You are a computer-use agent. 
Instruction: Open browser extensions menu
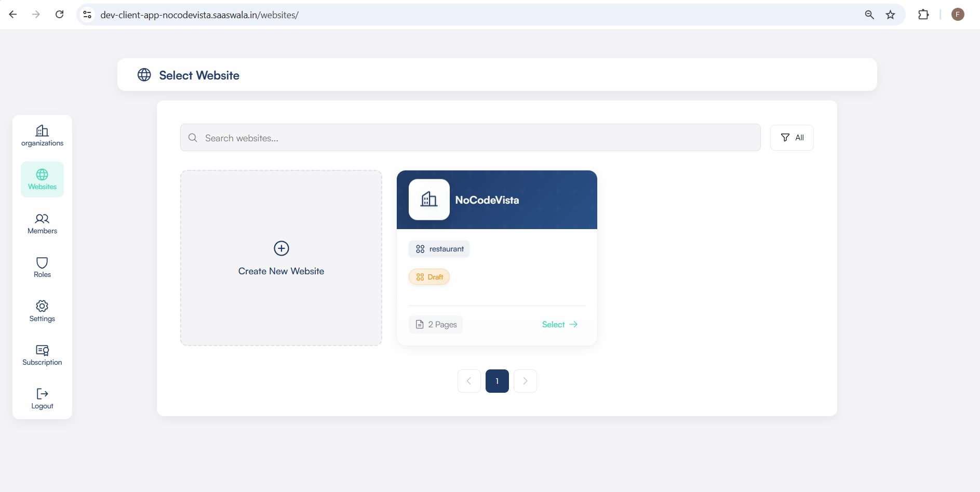(924, 15)
